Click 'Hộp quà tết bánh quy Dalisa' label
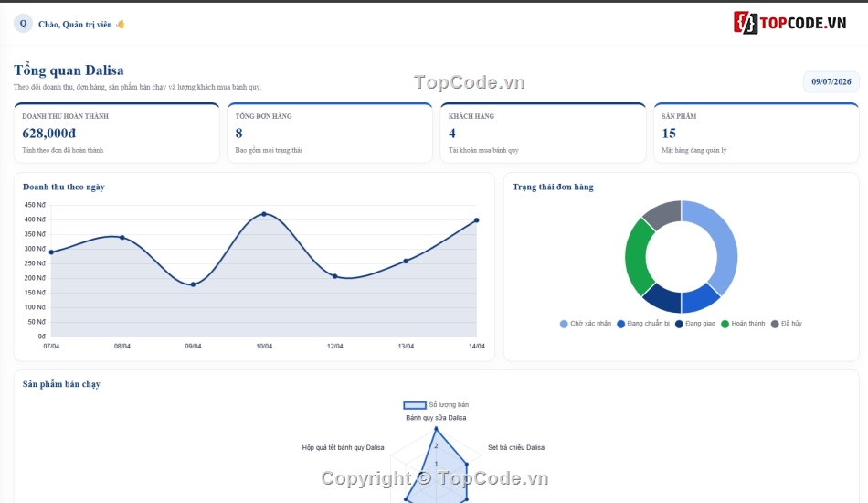The height and width of the screenshot is (503, 868). [x=344, y=447]
